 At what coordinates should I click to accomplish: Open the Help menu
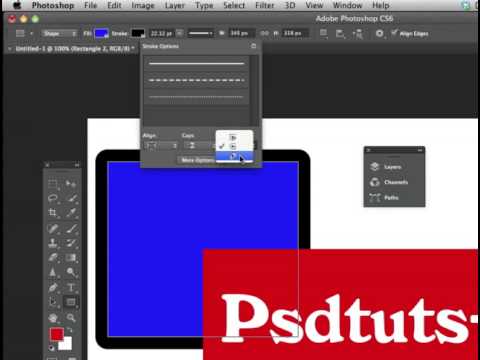pyautogui.click(x=381, y=5)
